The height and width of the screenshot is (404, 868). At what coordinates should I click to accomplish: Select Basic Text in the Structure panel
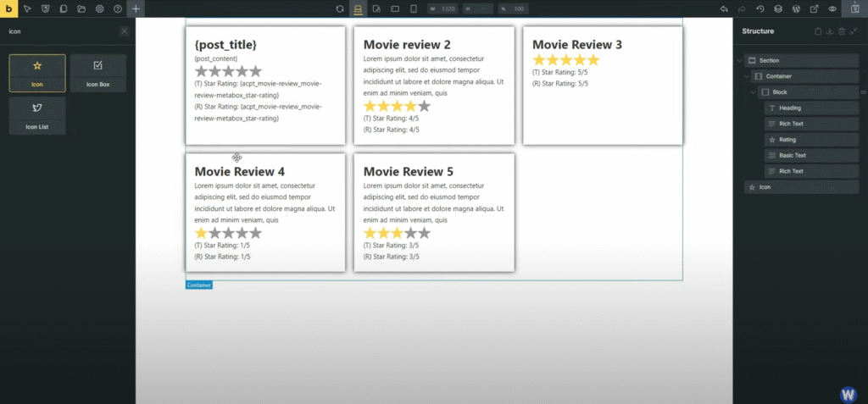(811, 156)
